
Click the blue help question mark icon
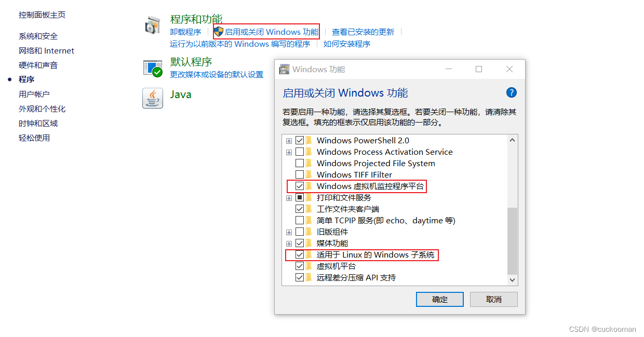[511, 92]
